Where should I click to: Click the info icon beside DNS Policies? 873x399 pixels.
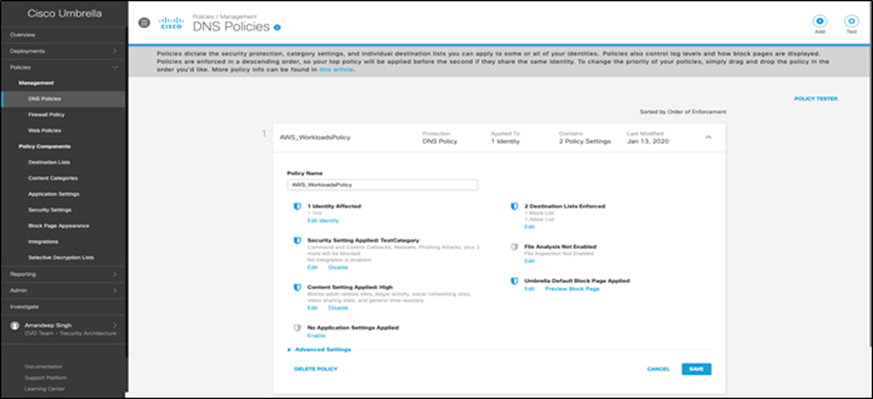coord(278,27)
